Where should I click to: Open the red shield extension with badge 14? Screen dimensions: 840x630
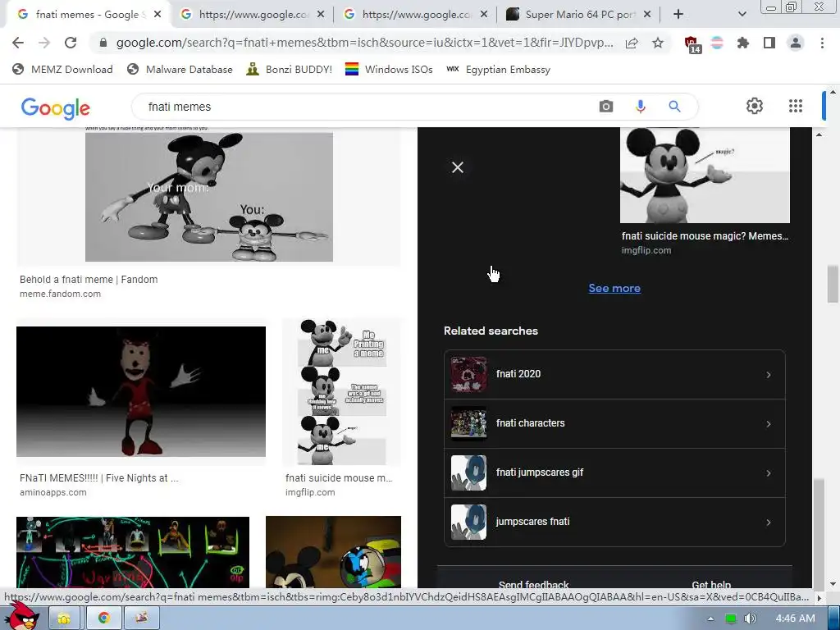tap(692, 44)
